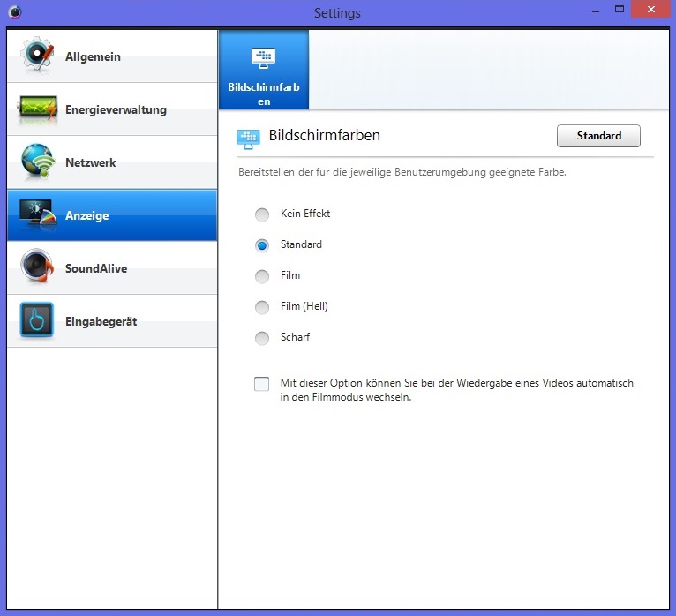Select the Bildschirmfarben tab label
The width and height of the screenshot is (676, 616).
264,94
